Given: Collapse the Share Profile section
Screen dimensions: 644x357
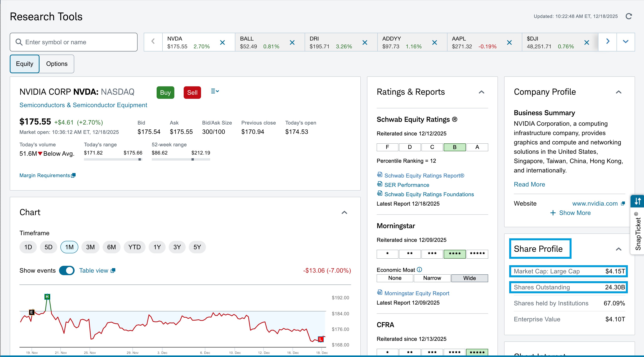Looking at the screenshot, I should (x=618, y=249).
